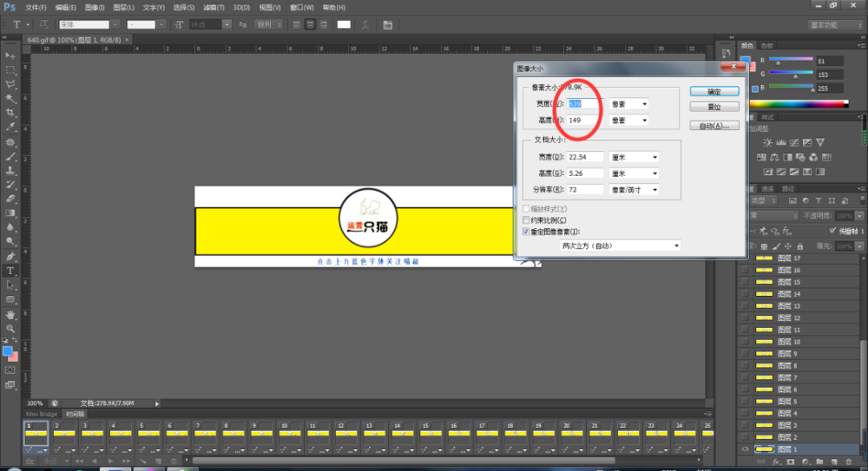
Task: Click center text alignment icon
Action: (x=310, y=24)
